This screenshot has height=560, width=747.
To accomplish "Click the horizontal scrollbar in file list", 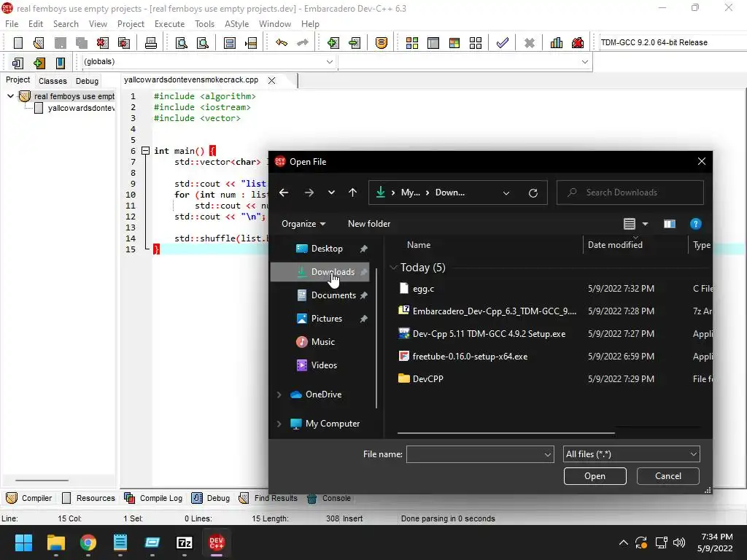I will (506, 433).
